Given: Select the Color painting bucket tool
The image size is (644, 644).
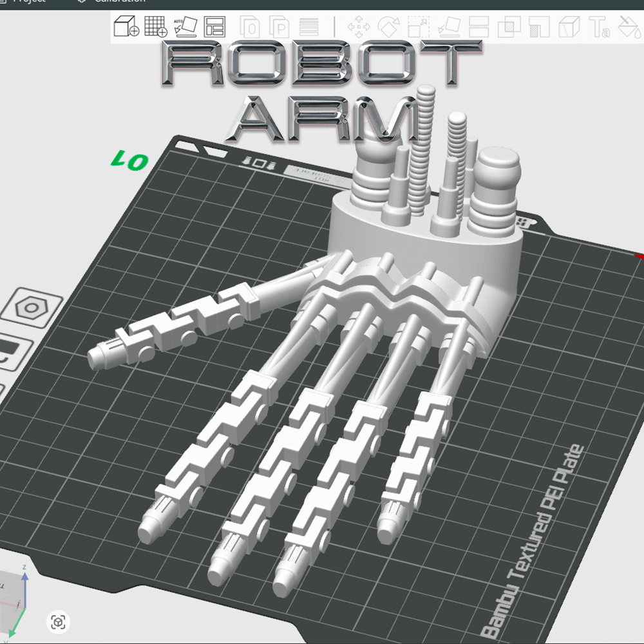Looking at the screenshot, I should [x=629, y=27].
